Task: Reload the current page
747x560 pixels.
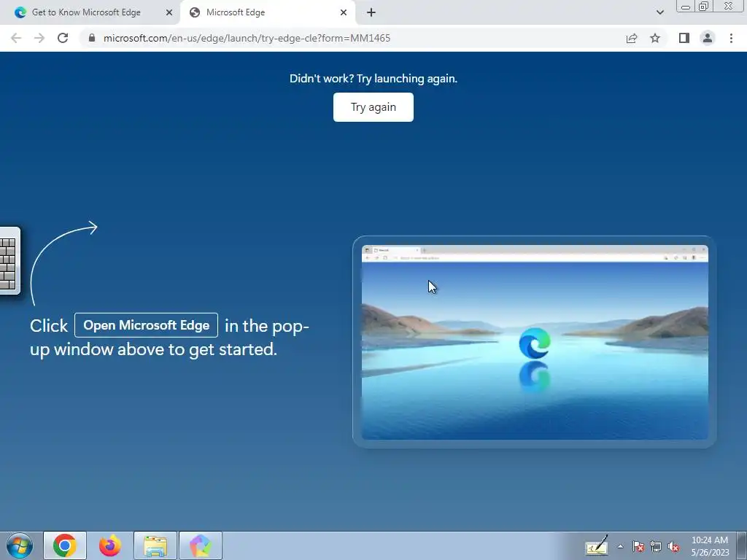Action: pos(63,38)
